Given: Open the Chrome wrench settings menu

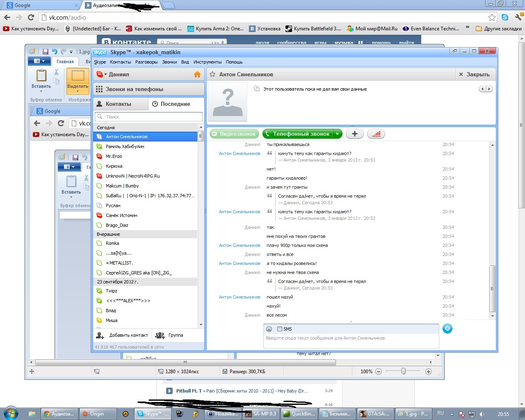Looking at the screenshot, I should pyautogui.click(x=518, y=17).
